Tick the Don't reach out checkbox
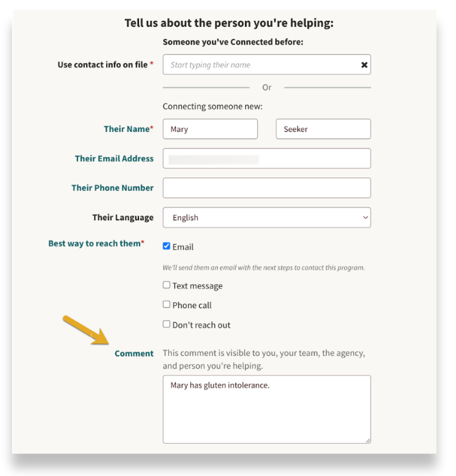 point(166,324)
